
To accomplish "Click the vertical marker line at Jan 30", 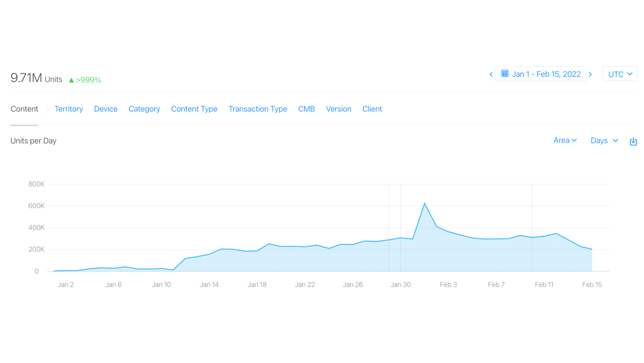I will point(401,227).
